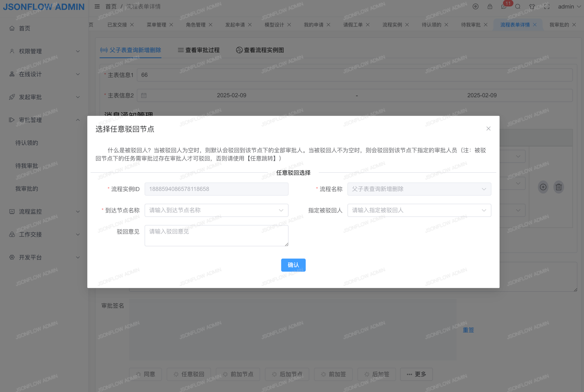The width and height of the screenshot is (584, 392).
Task: Click the 确认 button
Action: pos(293,265)
